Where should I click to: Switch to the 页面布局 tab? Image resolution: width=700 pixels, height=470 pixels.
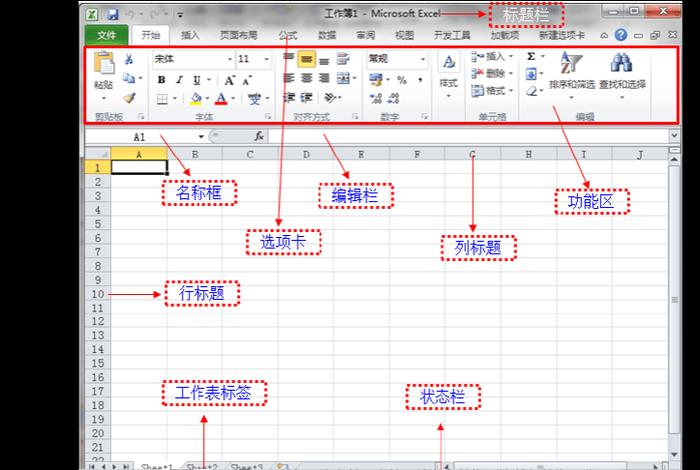(239, 35)
